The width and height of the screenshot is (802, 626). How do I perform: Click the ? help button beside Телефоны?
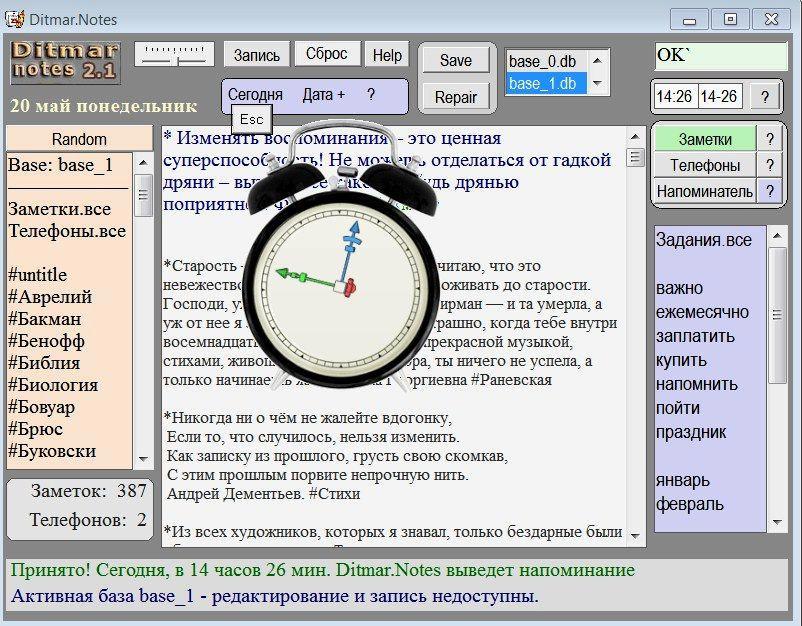coord(769,166)
